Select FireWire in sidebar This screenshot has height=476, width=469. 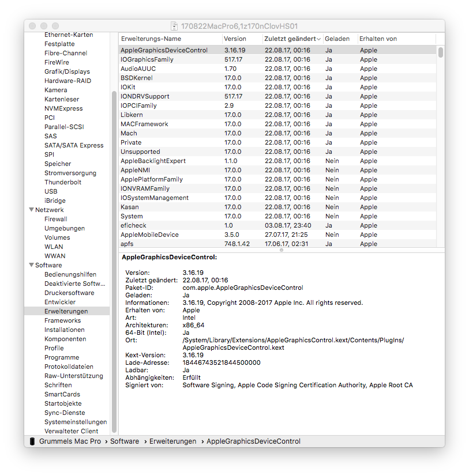[x=57, y=62]
